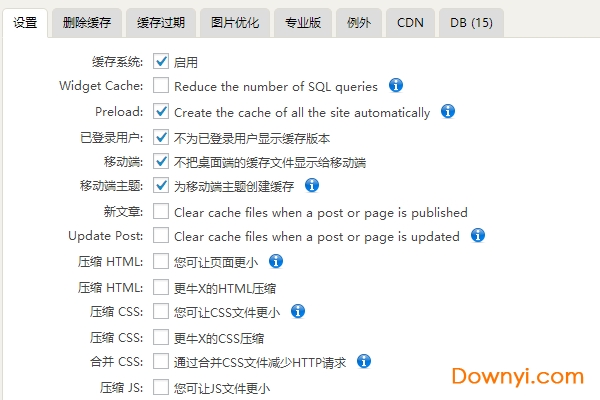Screen dimensions: 600x400
Task: Open info icon for 合并 CSS option
Action: tap(364, 361)
